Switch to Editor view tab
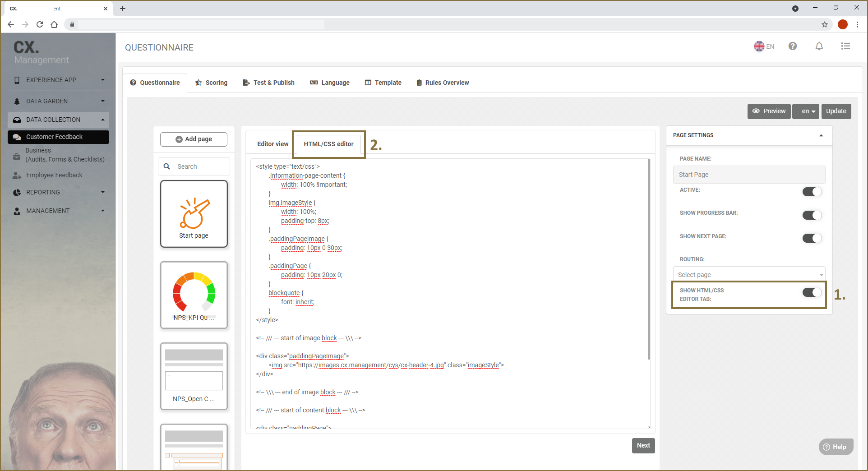The image size is (868, 471). tap(272, 144)
